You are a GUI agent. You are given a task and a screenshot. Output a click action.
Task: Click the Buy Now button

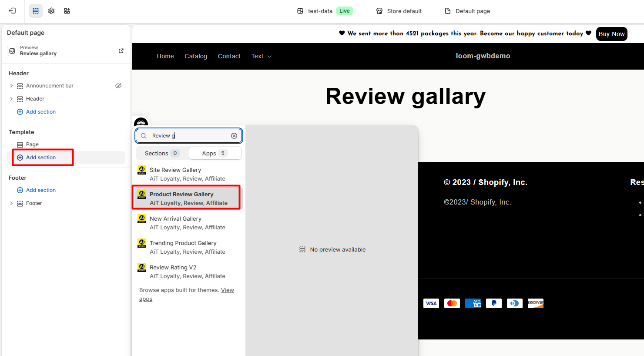point(611,34)
